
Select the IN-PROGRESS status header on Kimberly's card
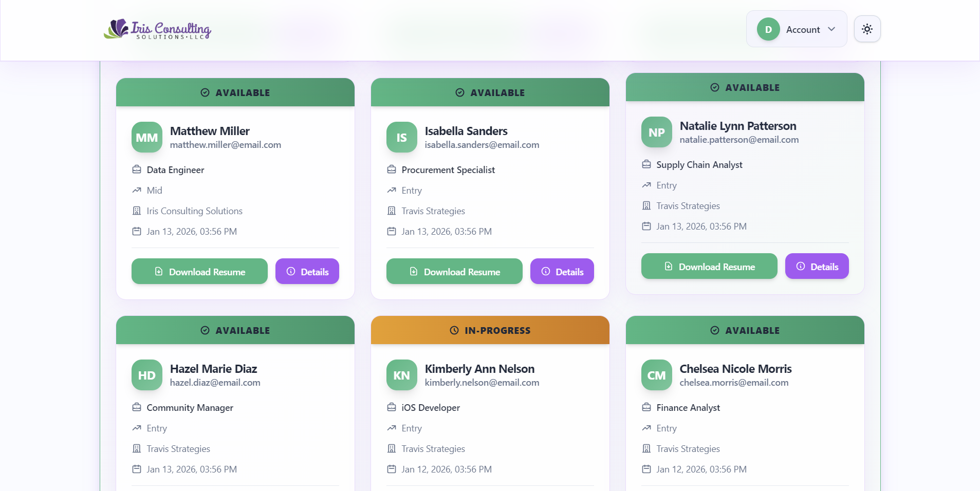click(490, 330)
